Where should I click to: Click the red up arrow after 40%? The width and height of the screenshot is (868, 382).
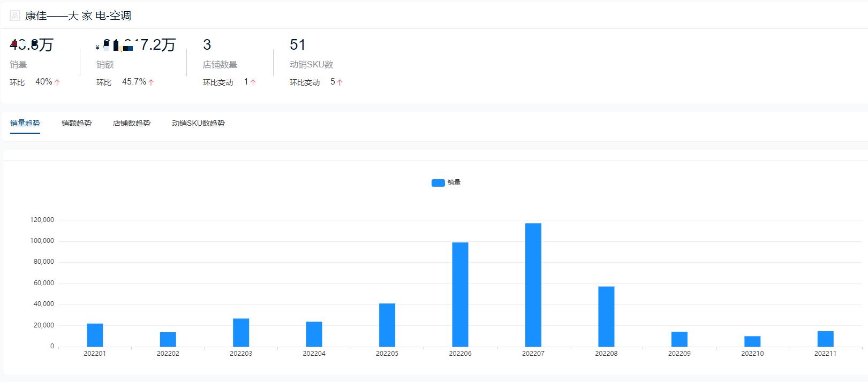click(57, 82)
